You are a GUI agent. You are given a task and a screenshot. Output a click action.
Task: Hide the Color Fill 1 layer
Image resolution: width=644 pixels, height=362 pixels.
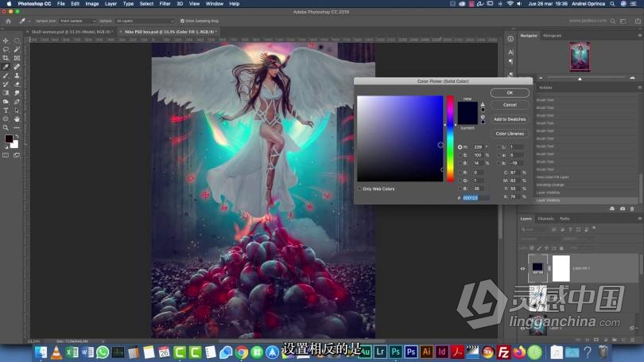[522, 269]
